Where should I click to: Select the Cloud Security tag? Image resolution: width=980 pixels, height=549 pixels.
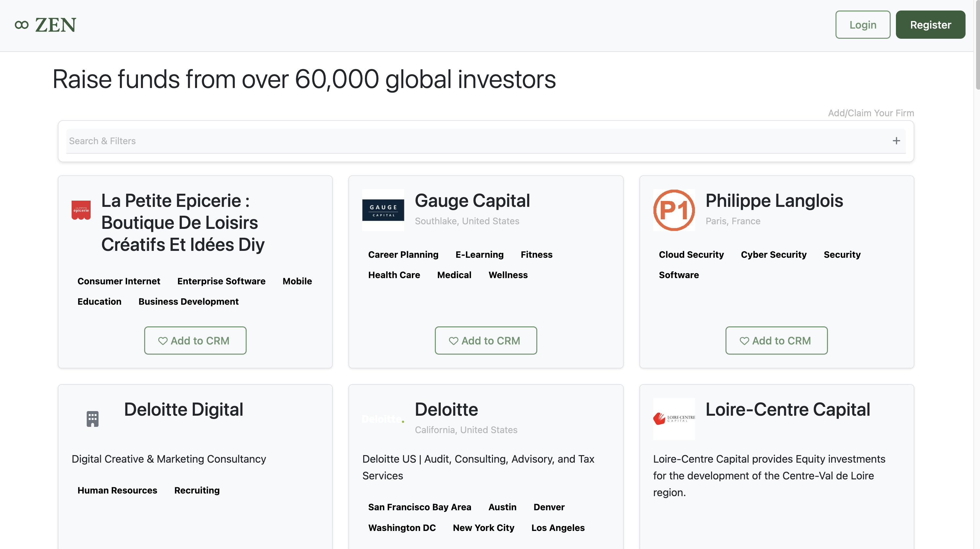[x=691, y=254]
